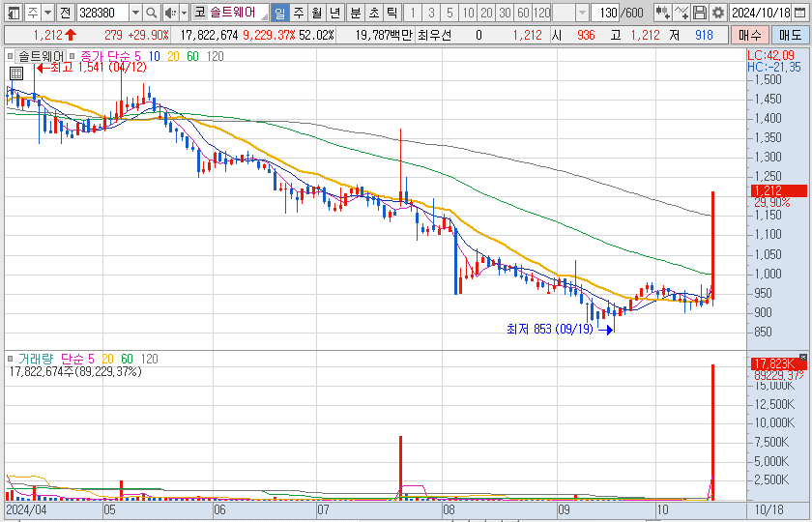The height and width of the screenshot is (522, 812).
Task: Click the 전 button next to stock code
Action: 65,13
